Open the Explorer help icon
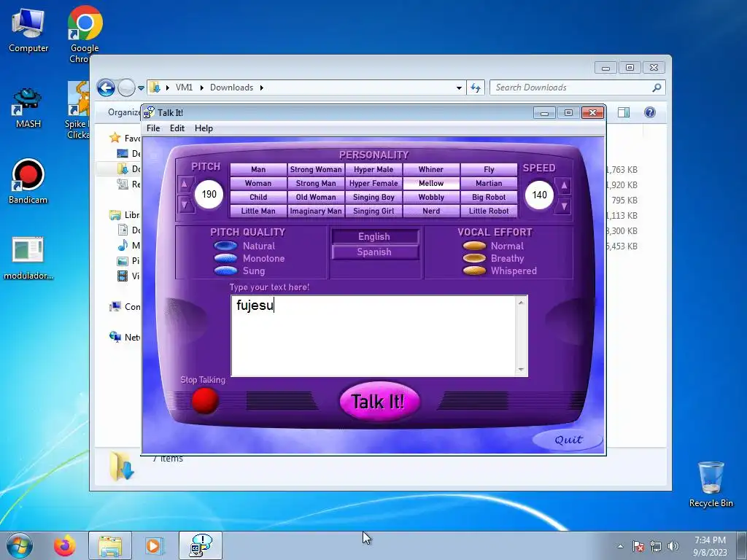747x560 pixels. coord(650,112)
